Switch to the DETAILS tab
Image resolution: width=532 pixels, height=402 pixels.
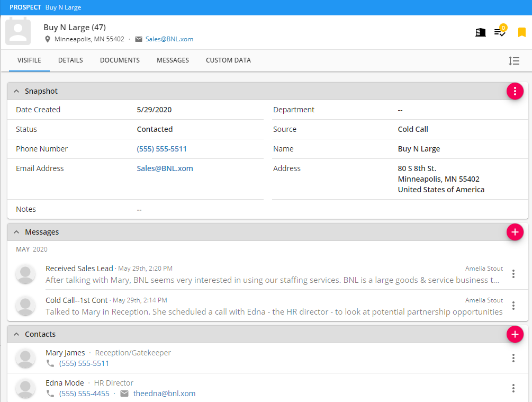tap(70, 60)
